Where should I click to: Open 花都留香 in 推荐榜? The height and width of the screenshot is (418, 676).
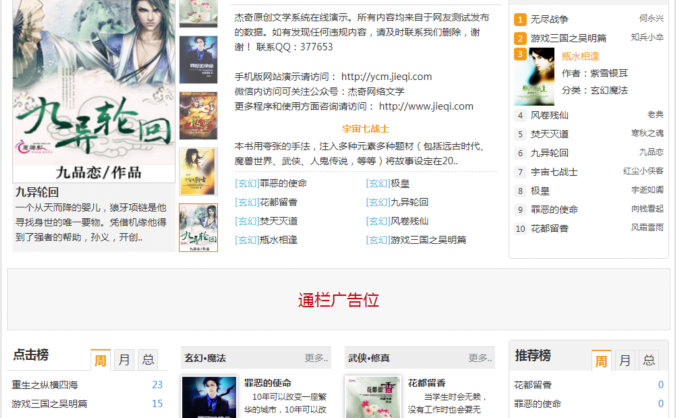click(533, 385)
